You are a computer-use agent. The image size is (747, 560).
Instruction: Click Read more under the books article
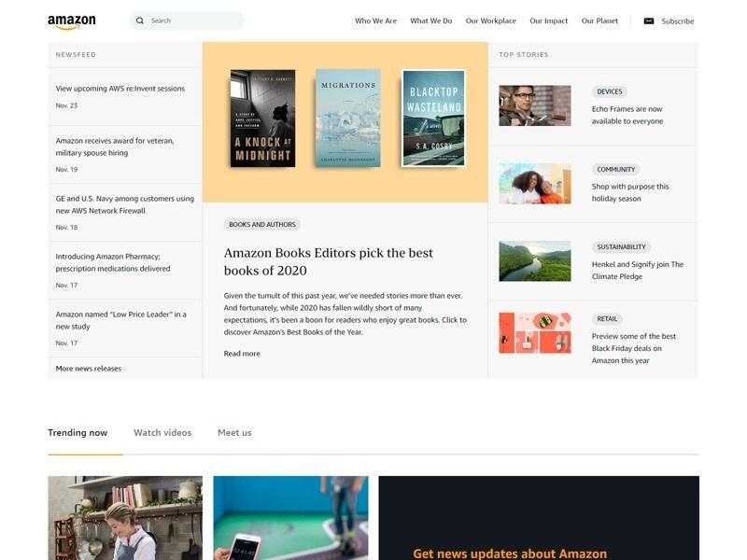pos(242,354)
